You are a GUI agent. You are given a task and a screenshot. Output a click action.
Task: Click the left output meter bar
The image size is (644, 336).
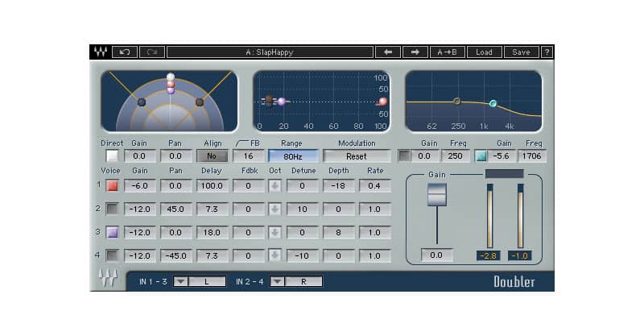tap(489, 216)
